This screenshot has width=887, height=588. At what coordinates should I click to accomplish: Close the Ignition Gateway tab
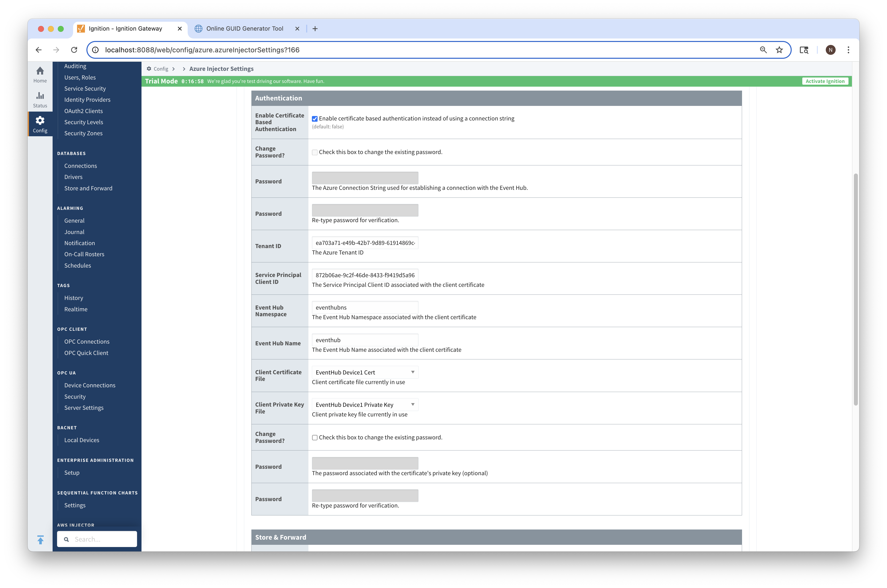(x=180, y=28)
